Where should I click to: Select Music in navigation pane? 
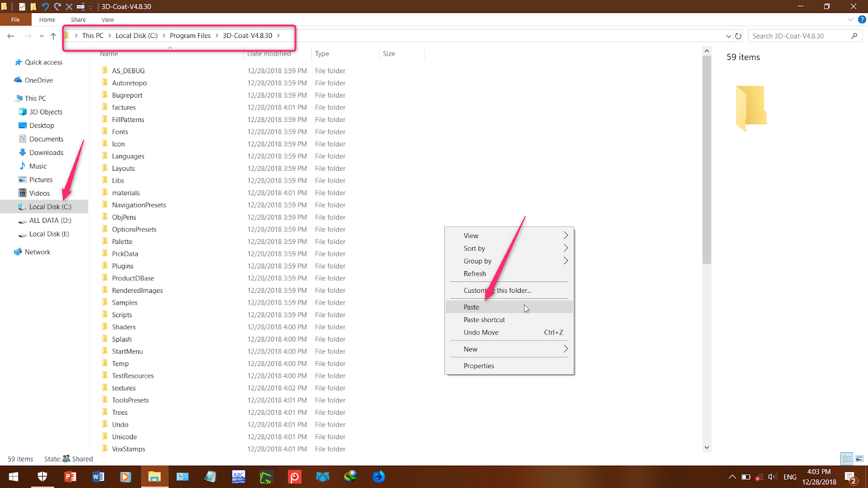(x=37, y=166)
